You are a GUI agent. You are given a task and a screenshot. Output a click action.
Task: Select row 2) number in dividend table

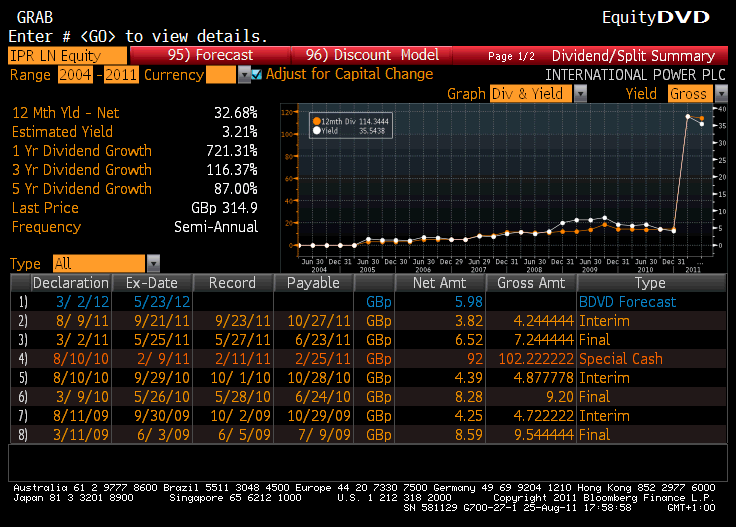point(23,321)
